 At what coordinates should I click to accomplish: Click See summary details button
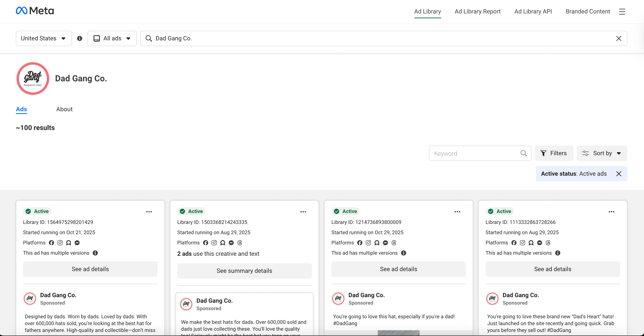(244, 271)
